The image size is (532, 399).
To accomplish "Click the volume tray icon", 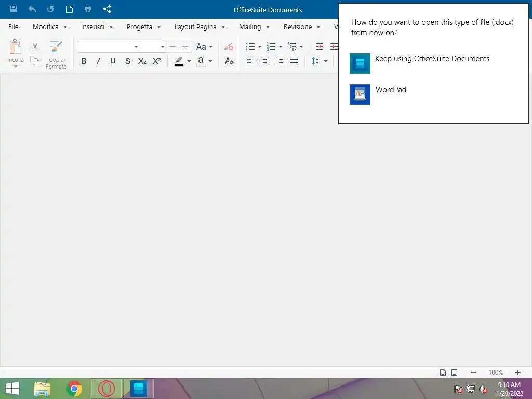I will [483, 389].
